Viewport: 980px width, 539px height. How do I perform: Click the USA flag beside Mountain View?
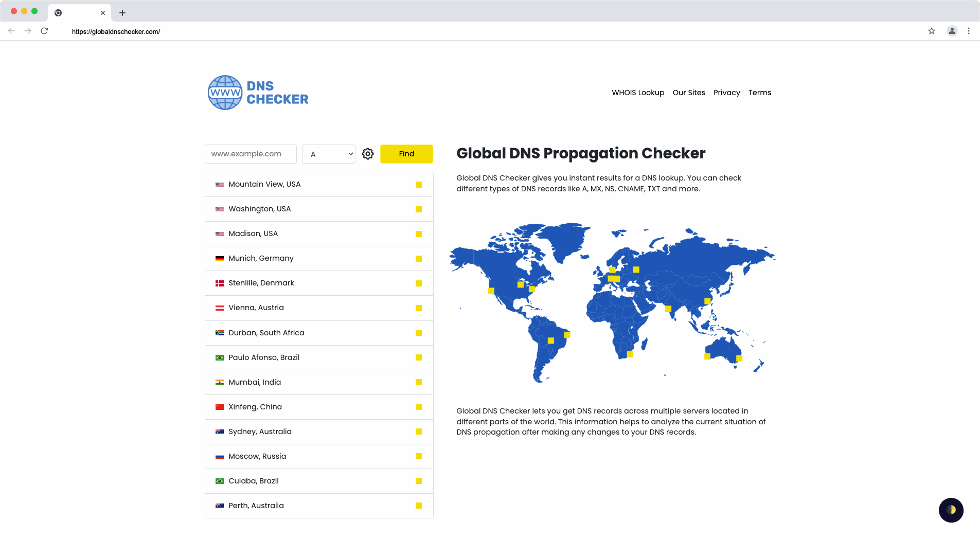(219, 184)
